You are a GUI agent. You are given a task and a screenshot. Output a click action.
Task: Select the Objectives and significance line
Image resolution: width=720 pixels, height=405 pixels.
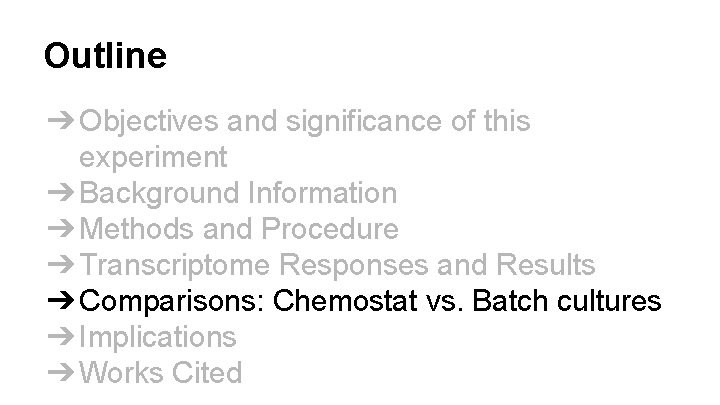click(x=304, y=122)
